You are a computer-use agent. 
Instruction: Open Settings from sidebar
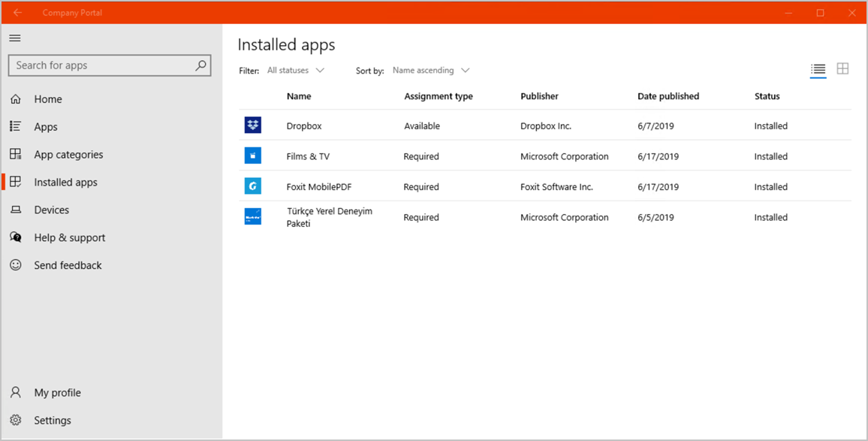[x=111, y=421]
